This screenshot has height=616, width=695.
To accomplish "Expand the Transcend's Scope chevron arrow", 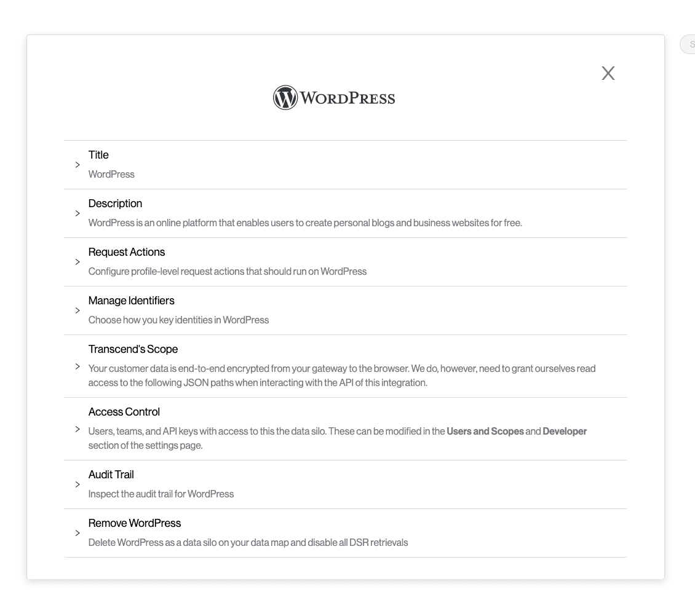I will tap(77, 366).
